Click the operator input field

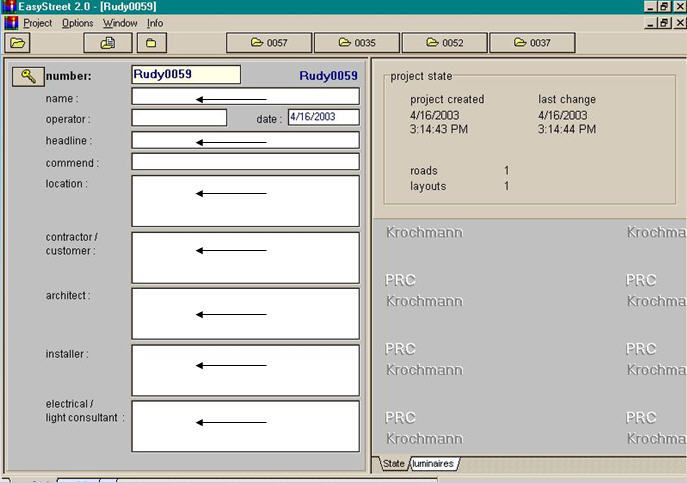point(179,117)
